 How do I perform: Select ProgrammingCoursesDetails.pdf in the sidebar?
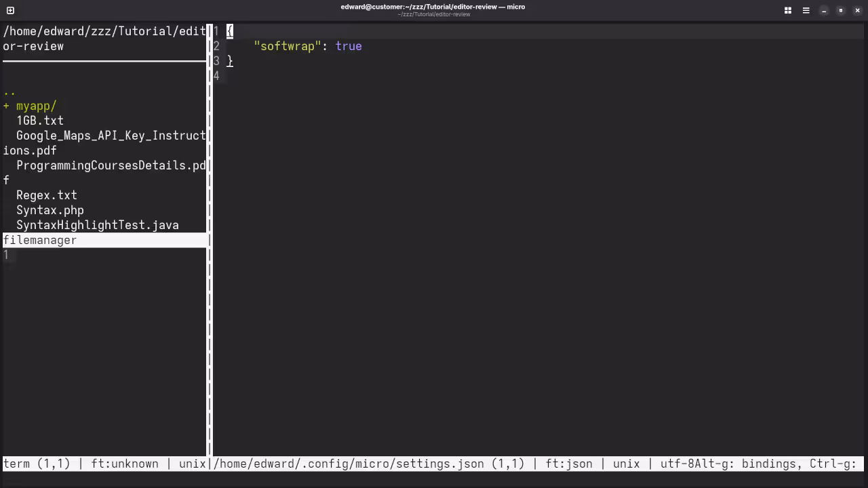pyautogui.click(x=111, y=165)
